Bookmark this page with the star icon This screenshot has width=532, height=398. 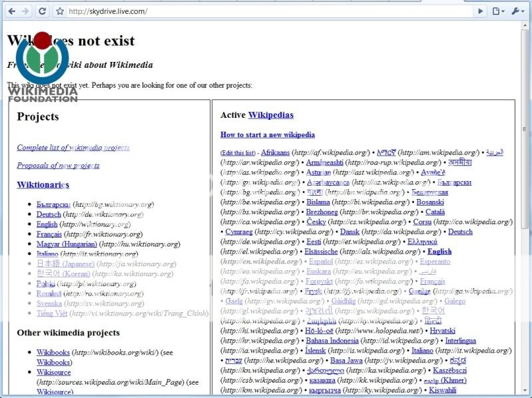click(60, 11)
